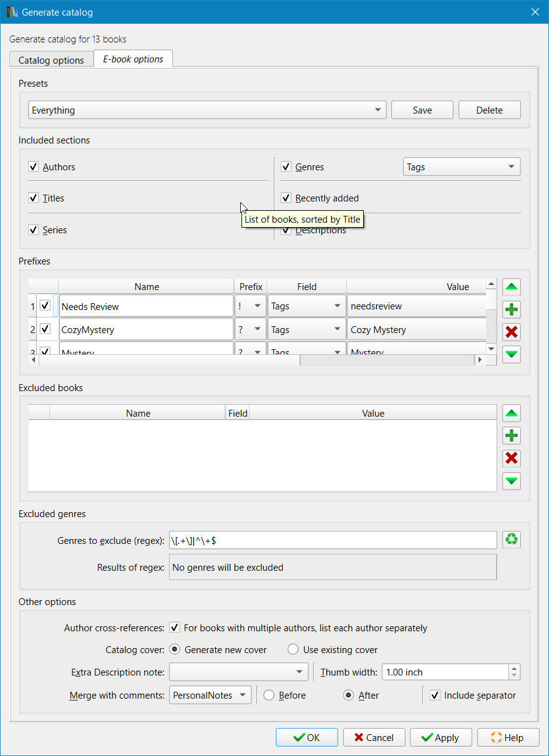Toggle the Descriptions checkbox
The width and height of the screenshot is (549, 756).
coord(286,230)
